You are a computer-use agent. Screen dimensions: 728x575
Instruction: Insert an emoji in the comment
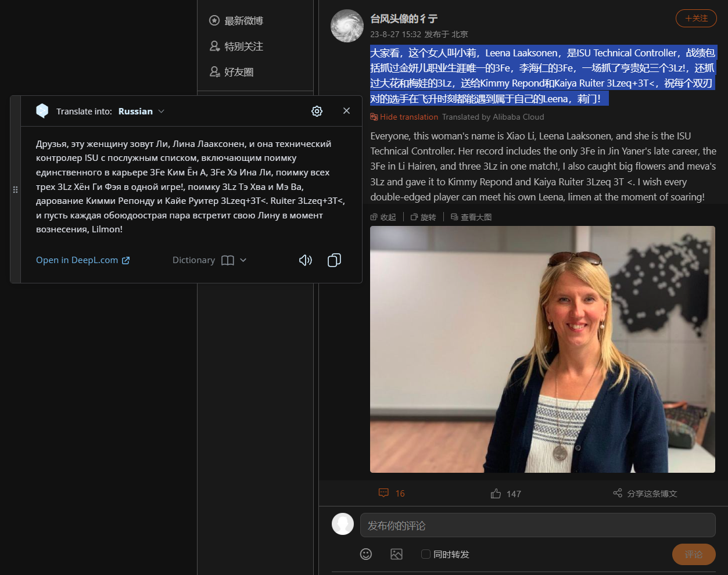coord(366,554)
